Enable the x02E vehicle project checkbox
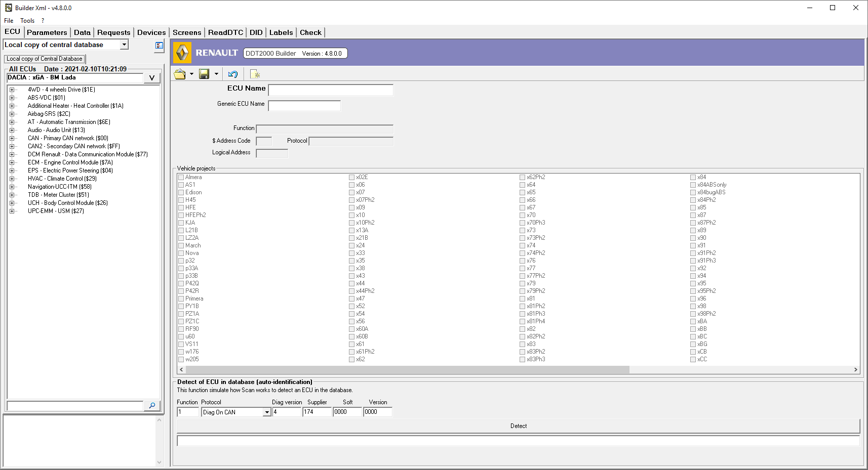Screen dimensions: 868x470 [x=351, y=177]
